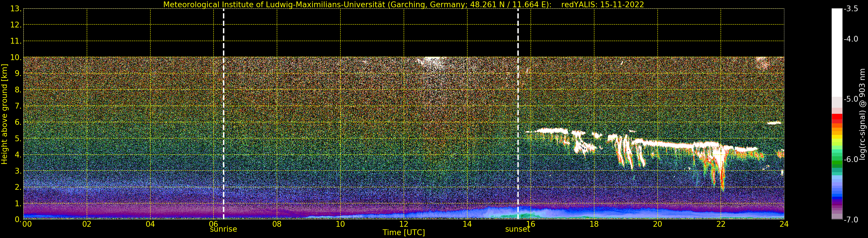Screen dimensions: 868x238
Task: Click time-axis tick label '18'
Action: tap(594, 224)
